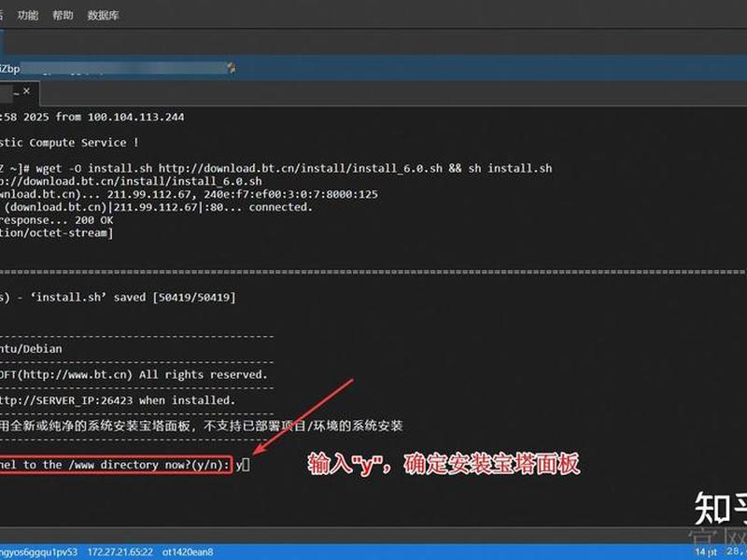
Task: Click the Chinese line mentioning 宝塔面板 system install
Action: pos(202,426)
